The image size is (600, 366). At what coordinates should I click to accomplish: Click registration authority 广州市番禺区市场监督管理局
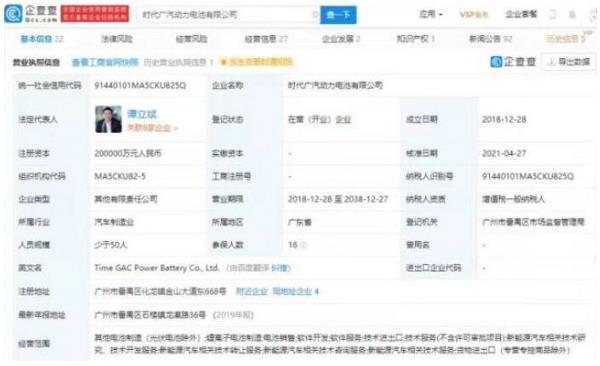click(x=533, y=222)
